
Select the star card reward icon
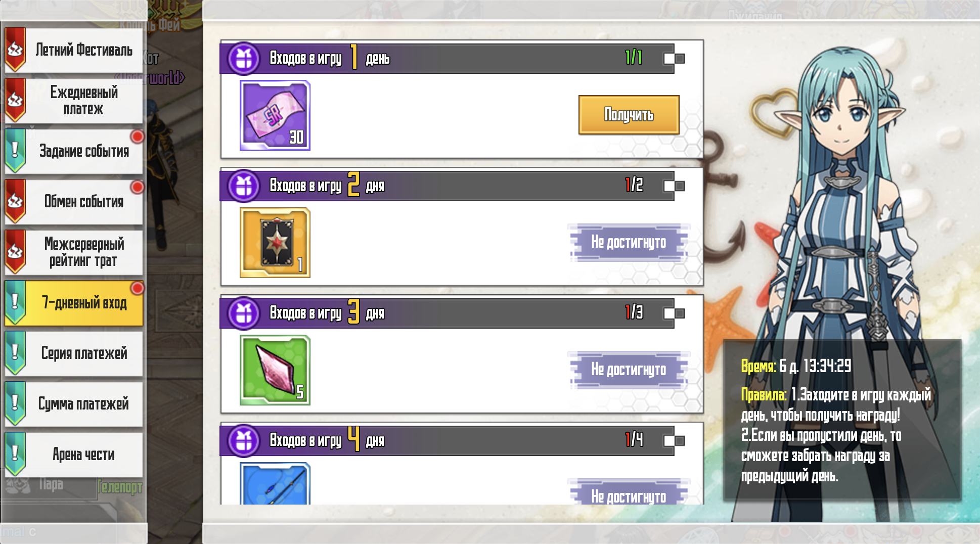pos(275,243)
